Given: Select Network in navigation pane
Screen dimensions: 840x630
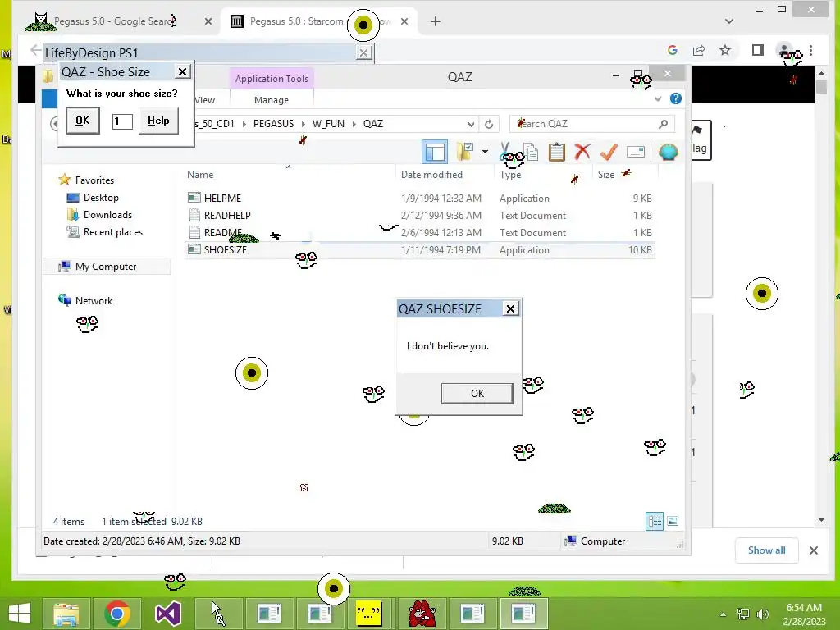Looking at the screenshot, I should tap(94, 300).
